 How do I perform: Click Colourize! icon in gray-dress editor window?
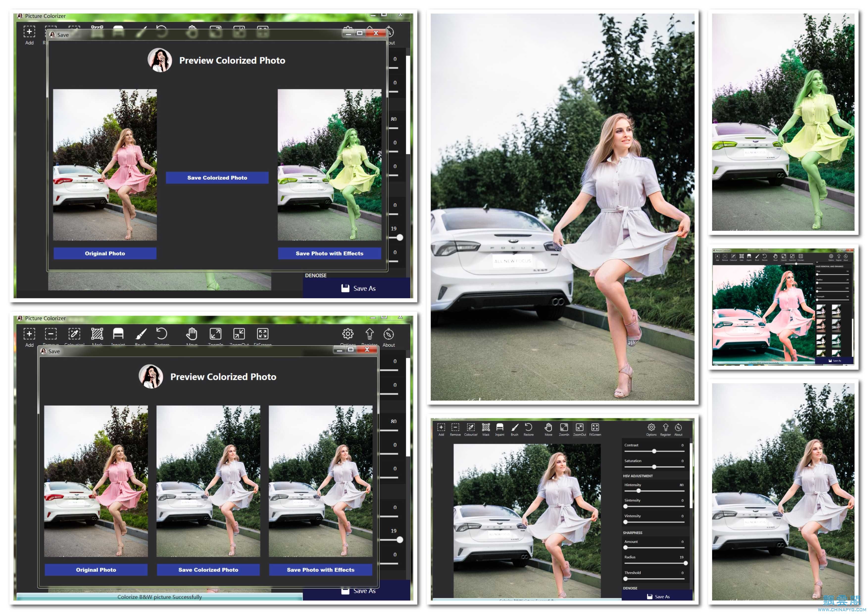(471, 427)
